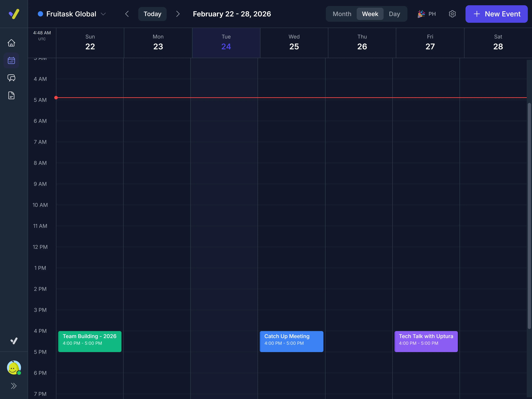Screen dimensions: 532x399
Task: Open the Catch Up Meeting event
Action: tap(291, 341)
